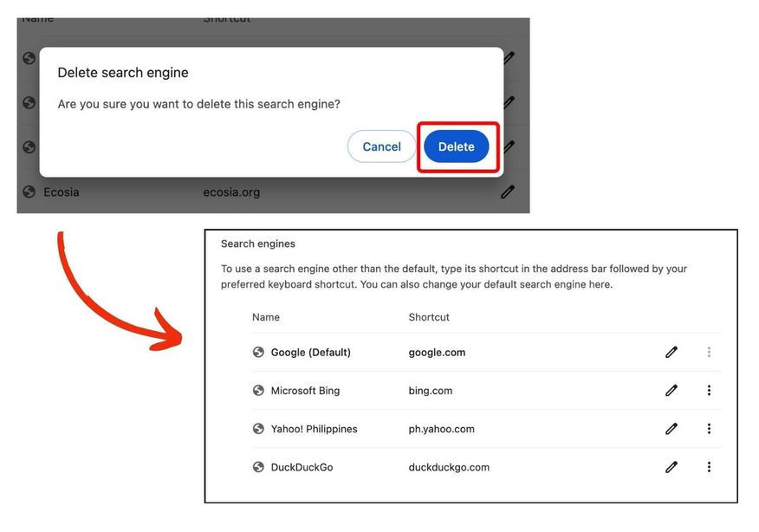Select the google.com shortcut text

click(437, 353)
